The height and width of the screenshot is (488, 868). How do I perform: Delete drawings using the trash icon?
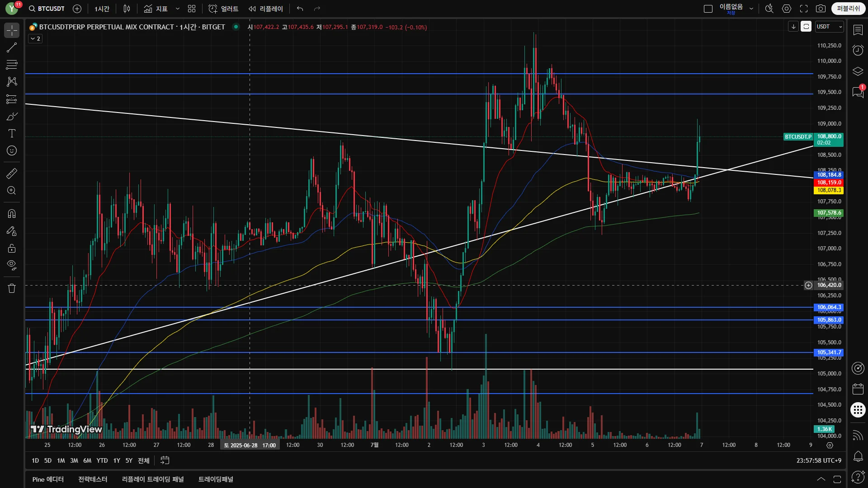pos(12,288)
